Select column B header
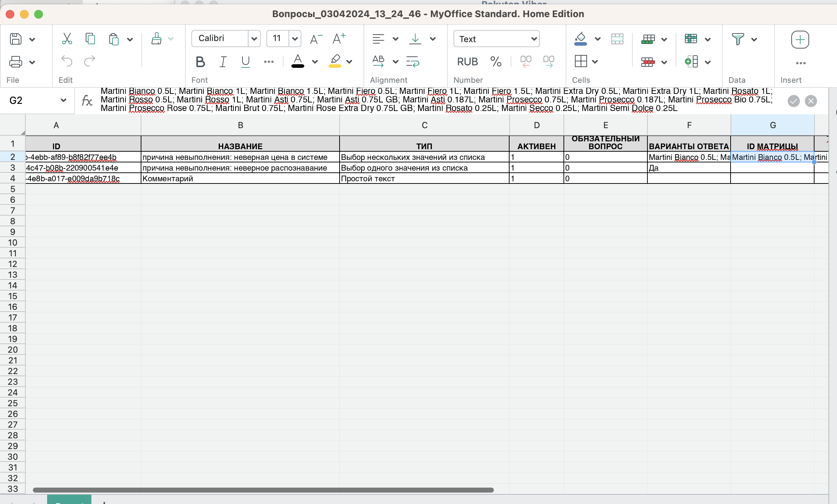Image resolution: width=837 pixels, height=504 pixels. point(240,125)
